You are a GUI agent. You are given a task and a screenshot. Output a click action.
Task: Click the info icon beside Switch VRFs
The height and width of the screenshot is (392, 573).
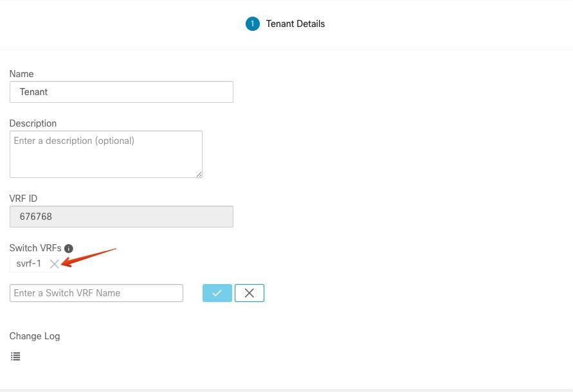[68, 248]
